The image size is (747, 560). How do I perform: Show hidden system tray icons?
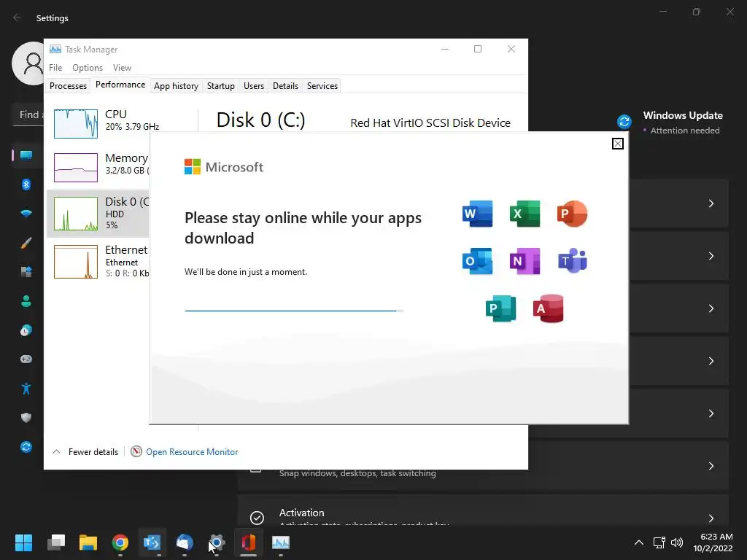click(x=639, y=542)
